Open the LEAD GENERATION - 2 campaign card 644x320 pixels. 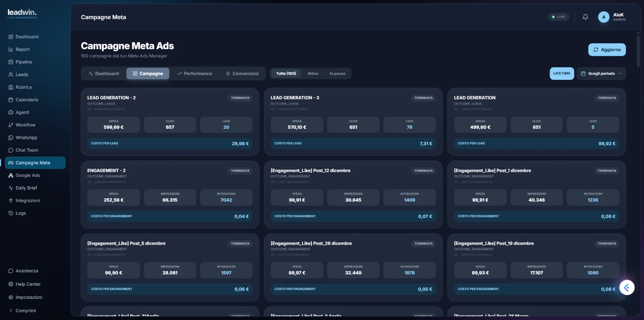[170, 122]
